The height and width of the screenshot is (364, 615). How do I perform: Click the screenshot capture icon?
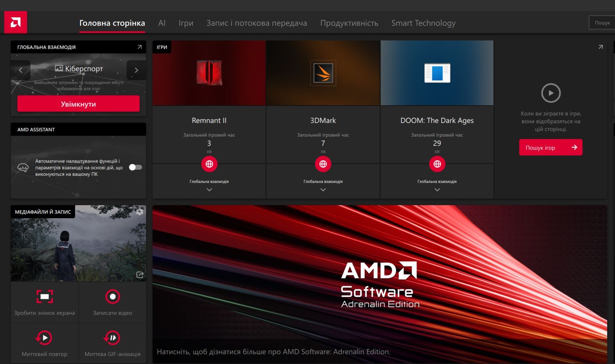(45, 296)
